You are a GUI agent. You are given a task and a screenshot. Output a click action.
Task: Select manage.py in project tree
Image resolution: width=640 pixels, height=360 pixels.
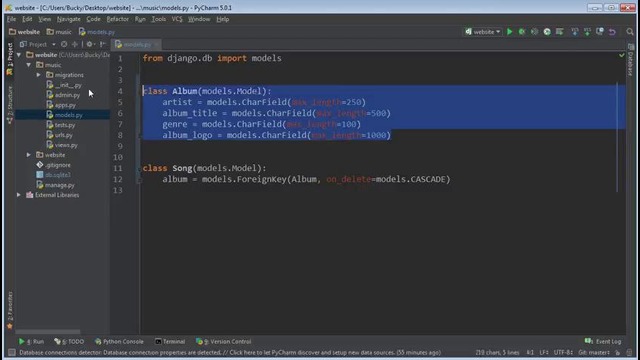(56, 185)
